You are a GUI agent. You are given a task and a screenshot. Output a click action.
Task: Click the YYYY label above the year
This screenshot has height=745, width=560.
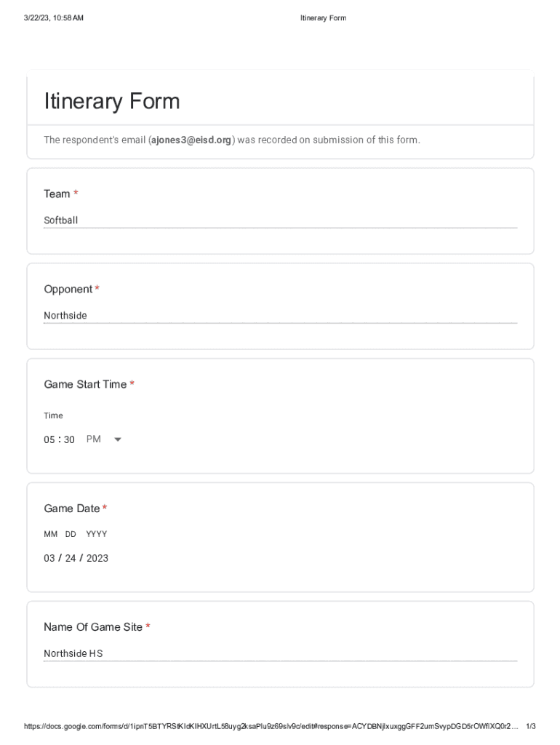(x=96, y=534)
